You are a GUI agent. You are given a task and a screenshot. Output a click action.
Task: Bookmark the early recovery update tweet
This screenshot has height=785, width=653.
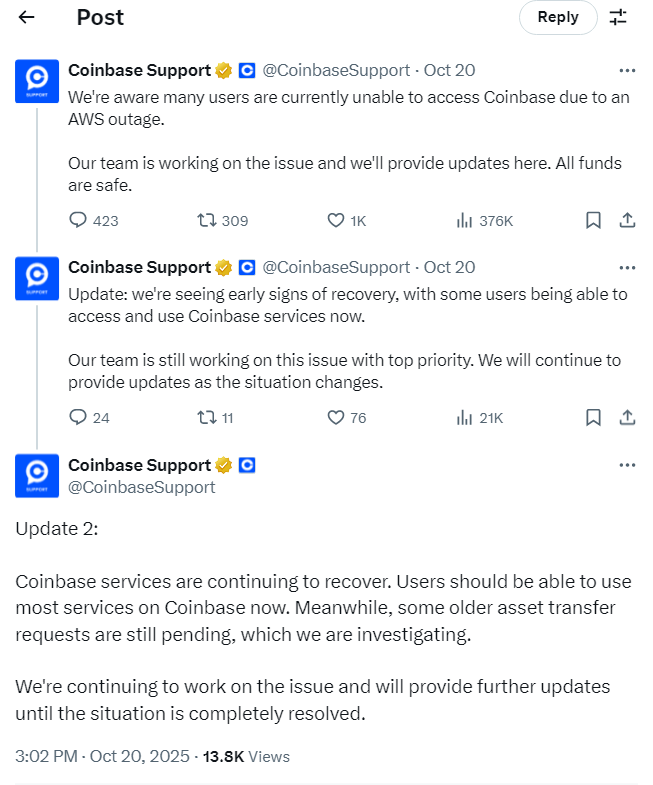pos(593,417)
